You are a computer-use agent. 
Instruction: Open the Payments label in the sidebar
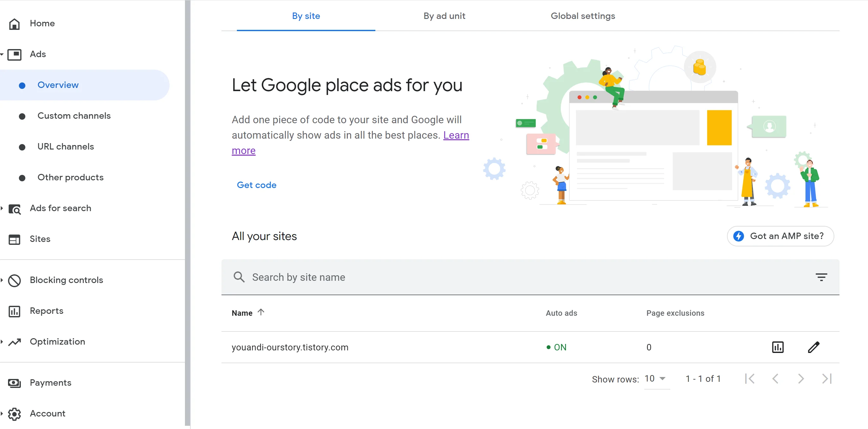pos(51,383)
